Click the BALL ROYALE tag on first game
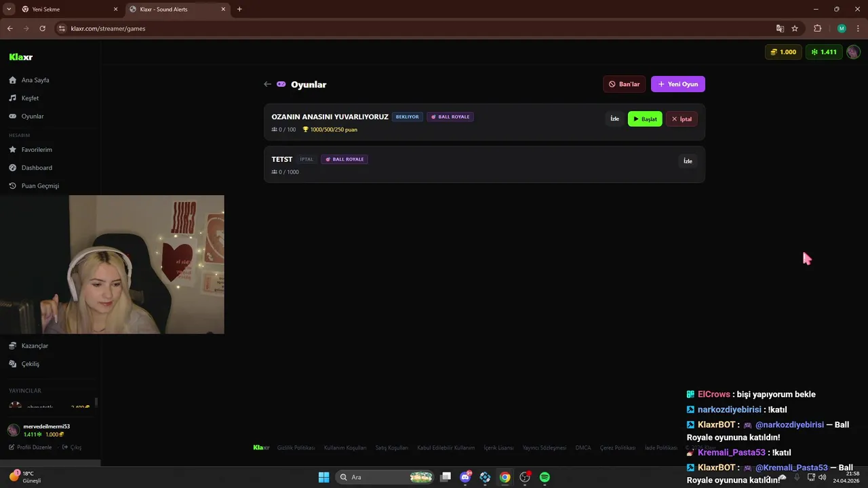 450,117
